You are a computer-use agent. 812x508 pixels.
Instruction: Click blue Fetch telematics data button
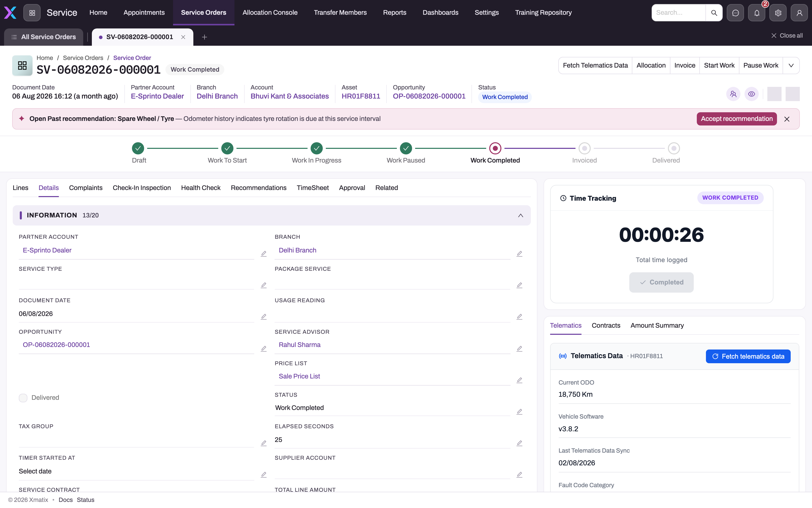[748, 356]
